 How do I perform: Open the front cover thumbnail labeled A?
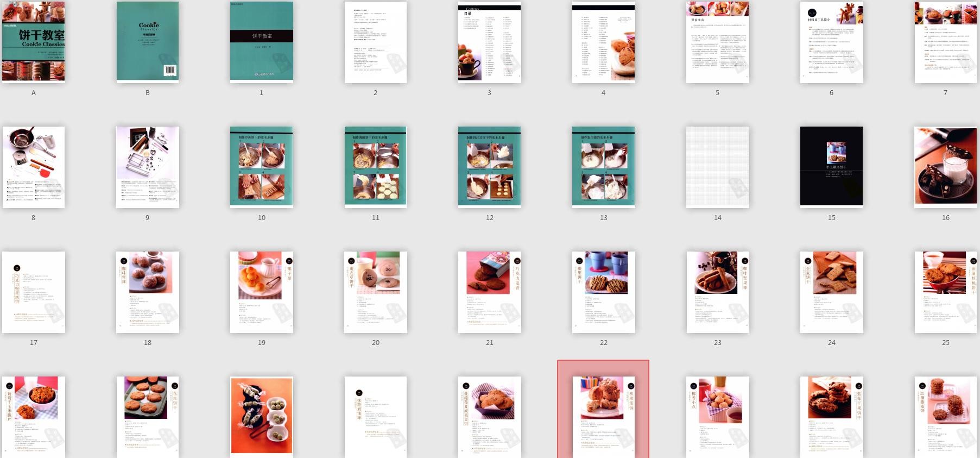(34, 42)
